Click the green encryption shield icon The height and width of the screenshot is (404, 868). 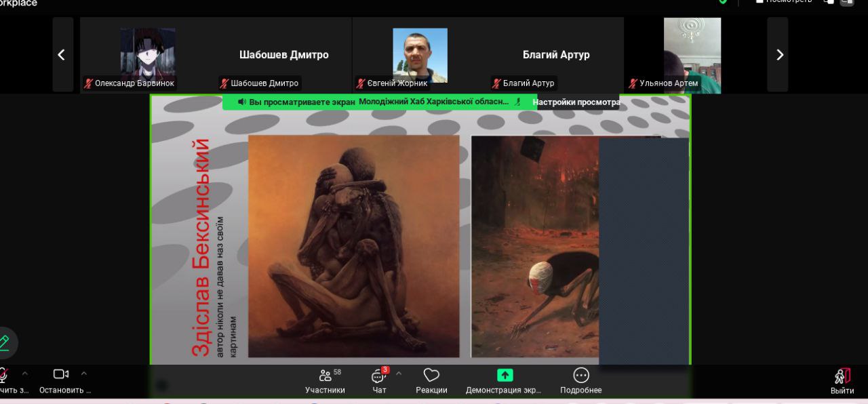723,2
